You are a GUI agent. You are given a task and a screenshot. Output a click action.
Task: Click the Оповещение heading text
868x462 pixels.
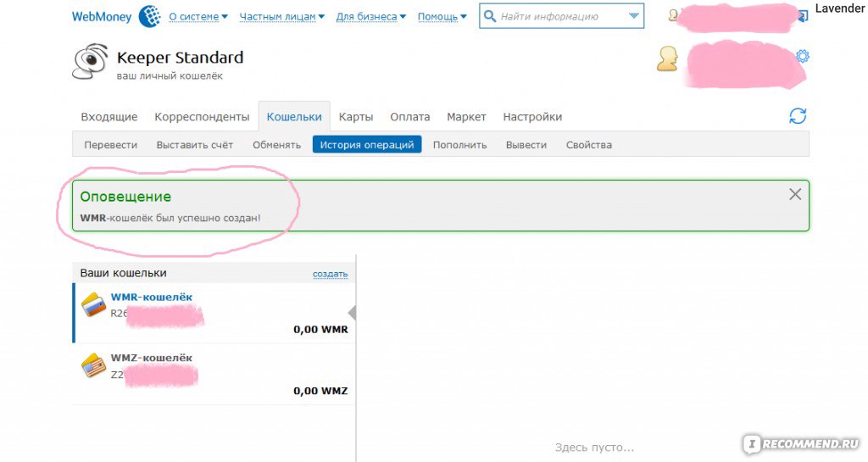(125, 197)
